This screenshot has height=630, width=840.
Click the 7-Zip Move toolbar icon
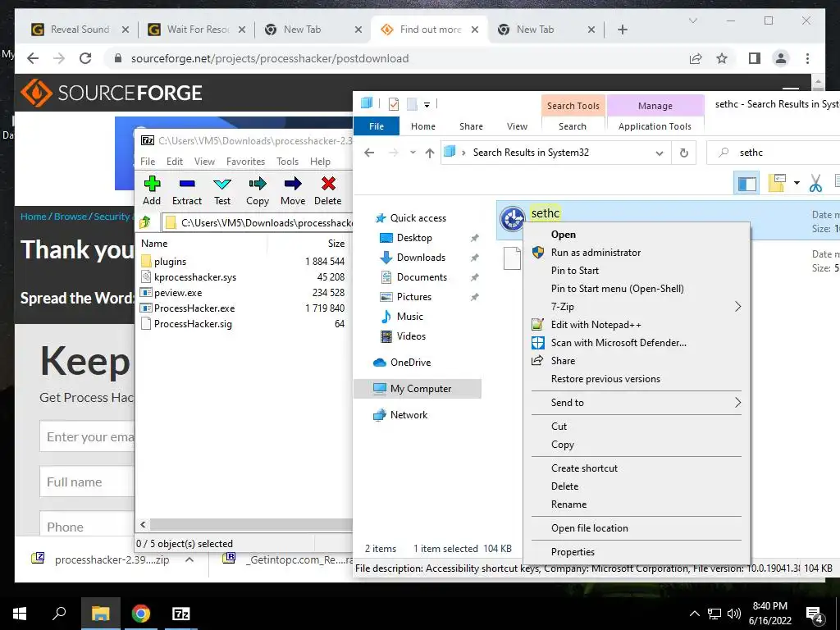293,185
